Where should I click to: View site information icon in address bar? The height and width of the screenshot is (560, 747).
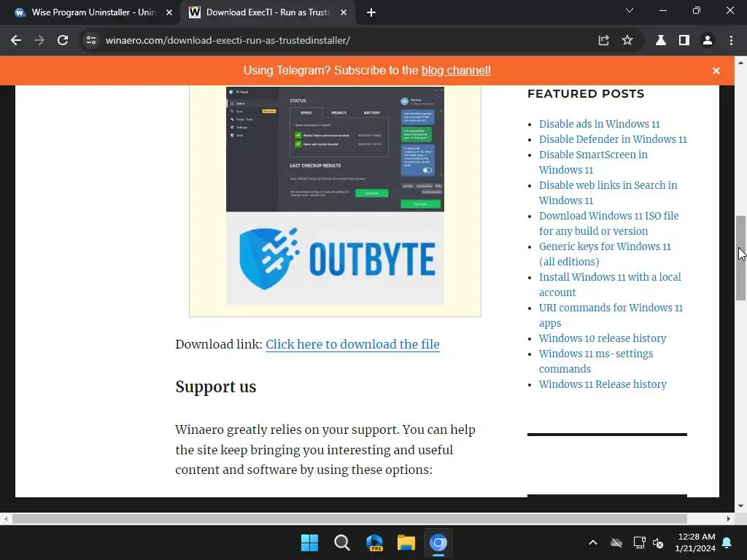coord(91,41)
